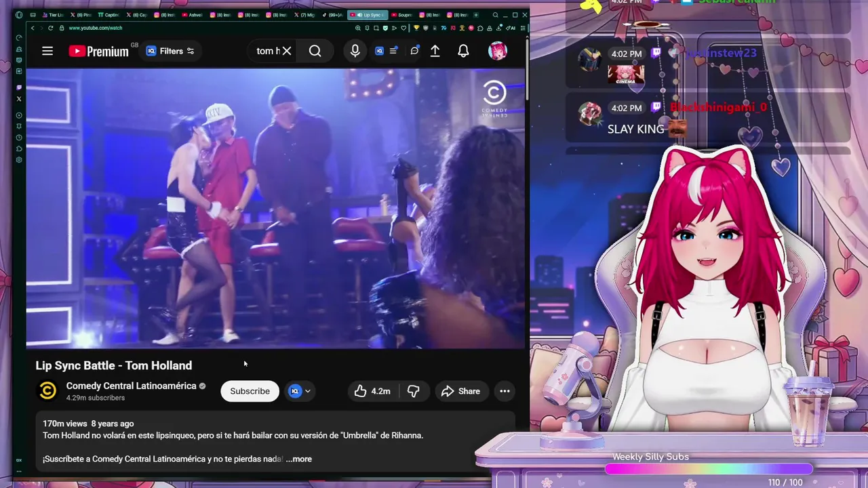868x488 pixels.
Task: Go back in the browser
Action: click(33, 28)
